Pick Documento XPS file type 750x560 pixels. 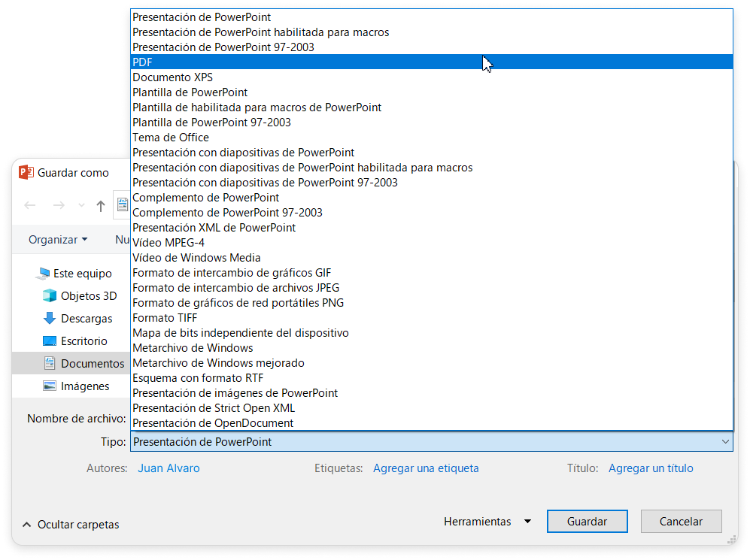(x=172, y=77)
